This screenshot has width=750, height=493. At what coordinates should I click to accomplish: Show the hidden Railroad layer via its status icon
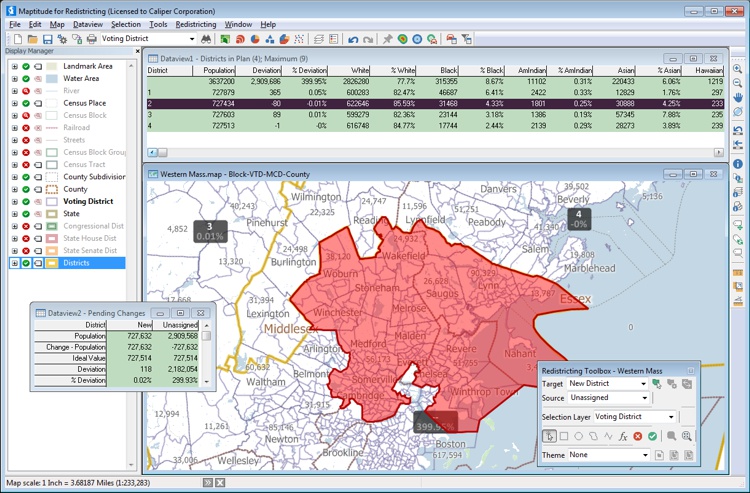(26, 128)
